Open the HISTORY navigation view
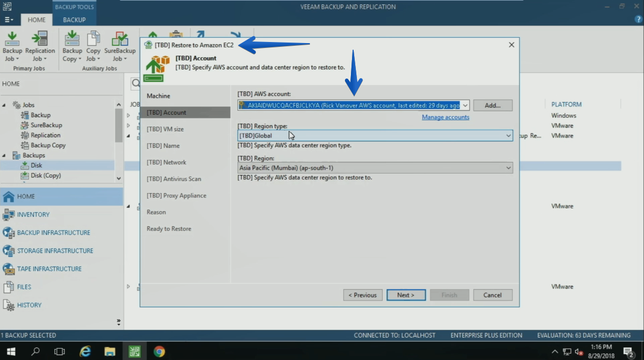The width and height of the screenshot is (644, 360). pos(62,305)
